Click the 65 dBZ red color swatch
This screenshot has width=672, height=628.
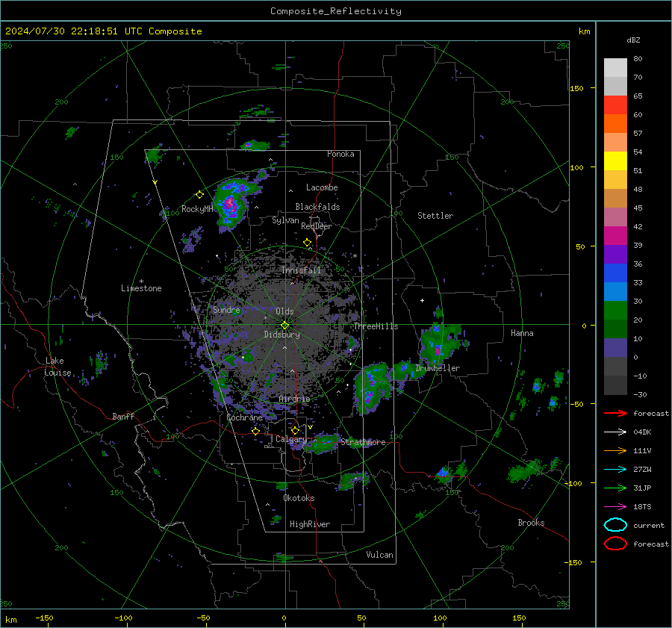pyautogui.click(x=615, y=105)
